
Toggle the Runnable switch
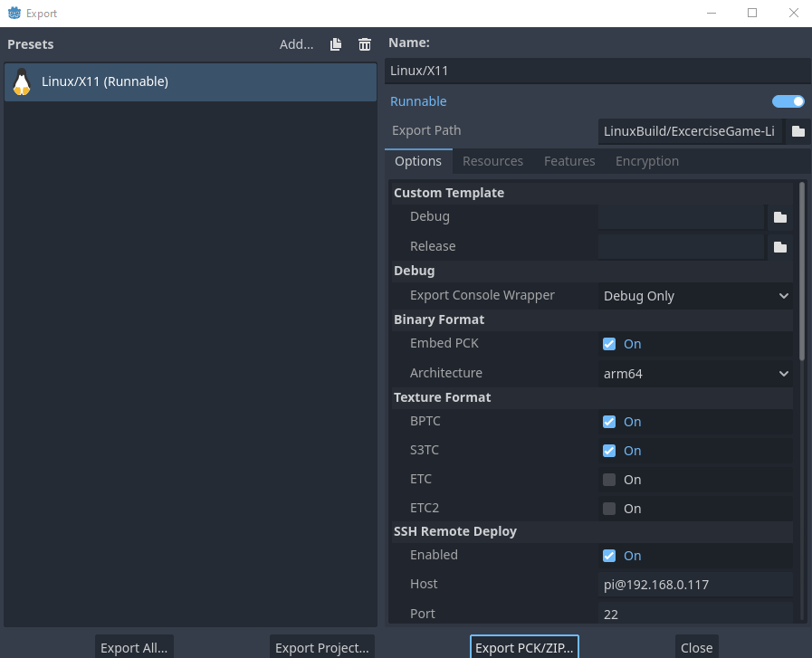pos(788,101)
